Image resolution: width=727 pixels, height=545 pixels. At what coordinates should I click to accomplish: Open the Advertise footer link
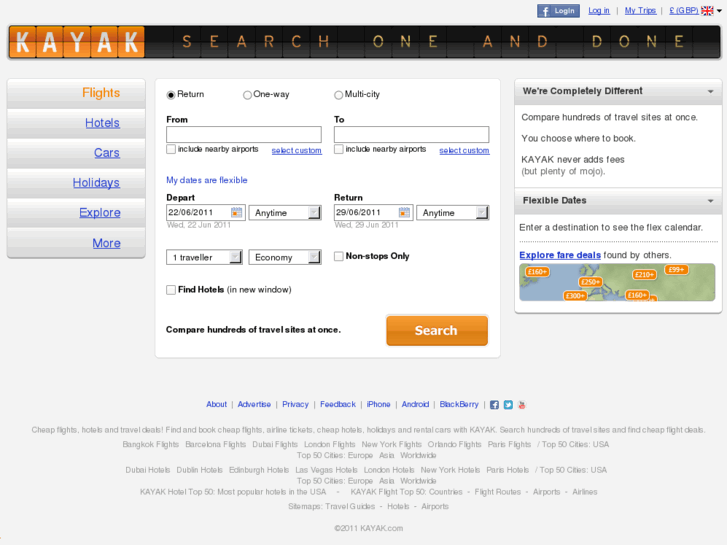[254, 404]
